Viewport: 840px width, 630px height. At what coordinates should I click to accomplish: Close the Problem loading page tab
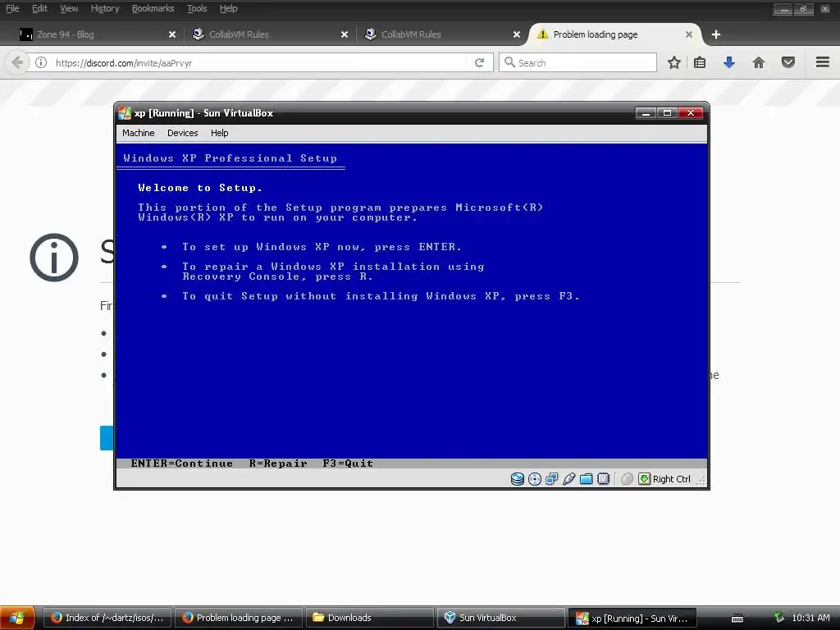pos(689,34)
